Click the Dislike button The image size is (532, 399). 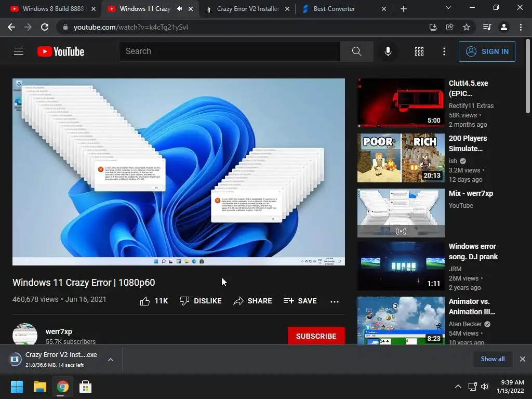tap(201, 301)
